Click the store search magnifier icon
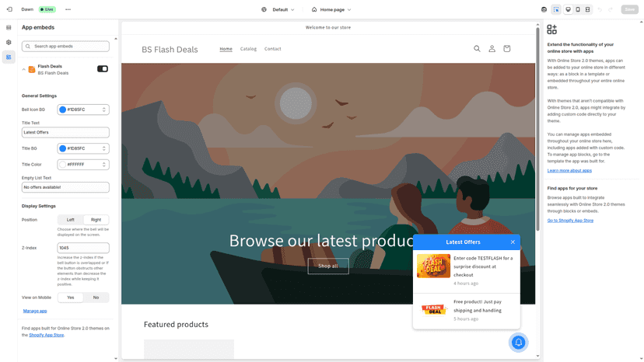The width and height of the screenshot is (644, 362). click(477, 48)
